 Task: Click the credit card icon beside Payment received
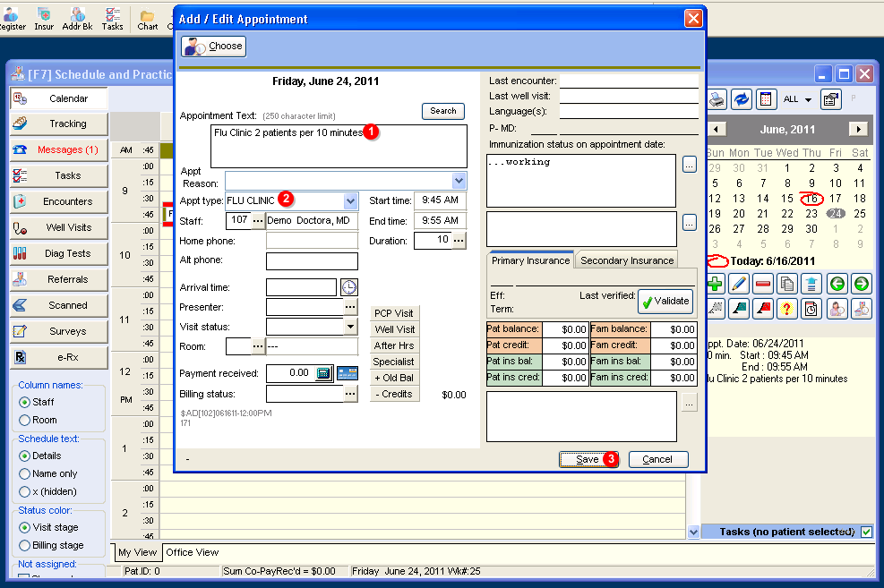point(348,373)
